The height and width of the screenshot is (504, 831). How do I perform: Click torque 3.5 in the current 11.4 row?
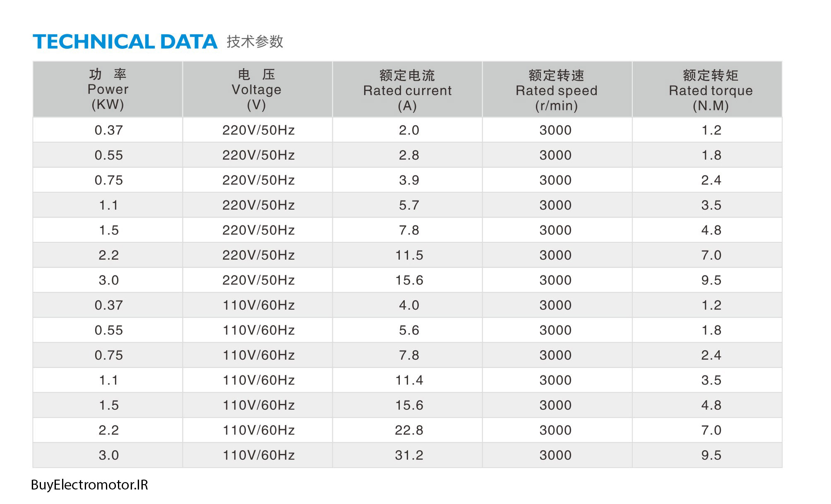(x=711, y=380)
